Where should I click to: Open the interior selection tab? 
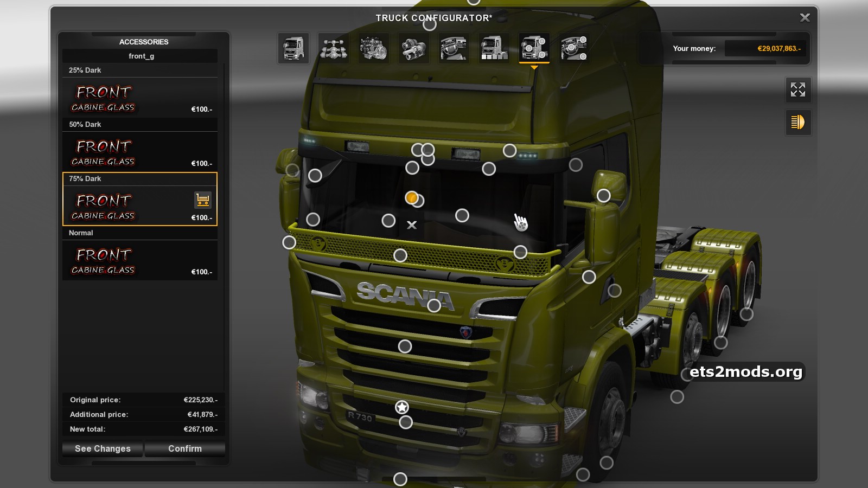(454, 48)
